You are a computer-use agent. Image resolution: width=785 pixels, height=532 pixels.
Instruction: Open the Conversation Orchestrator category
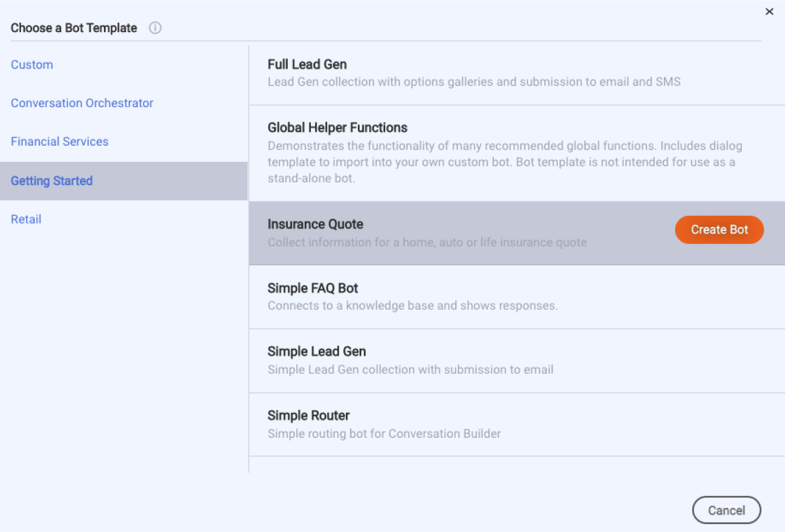[x=82, y=103]
